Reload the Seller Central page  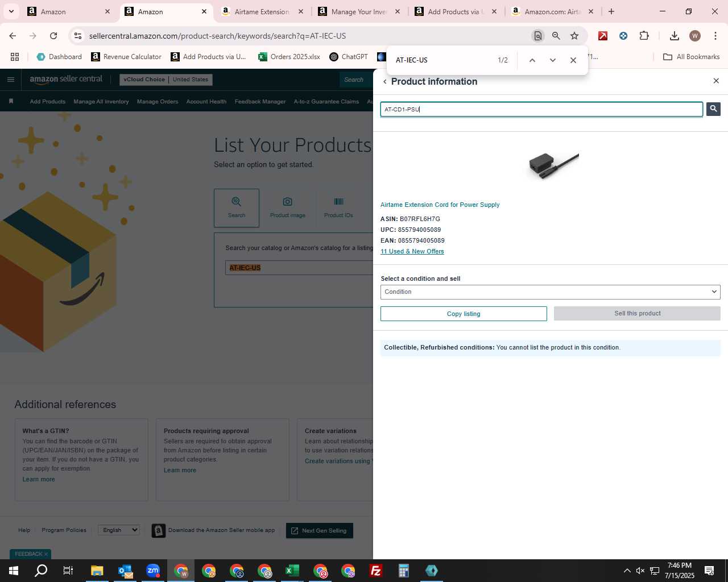[53, 36]
